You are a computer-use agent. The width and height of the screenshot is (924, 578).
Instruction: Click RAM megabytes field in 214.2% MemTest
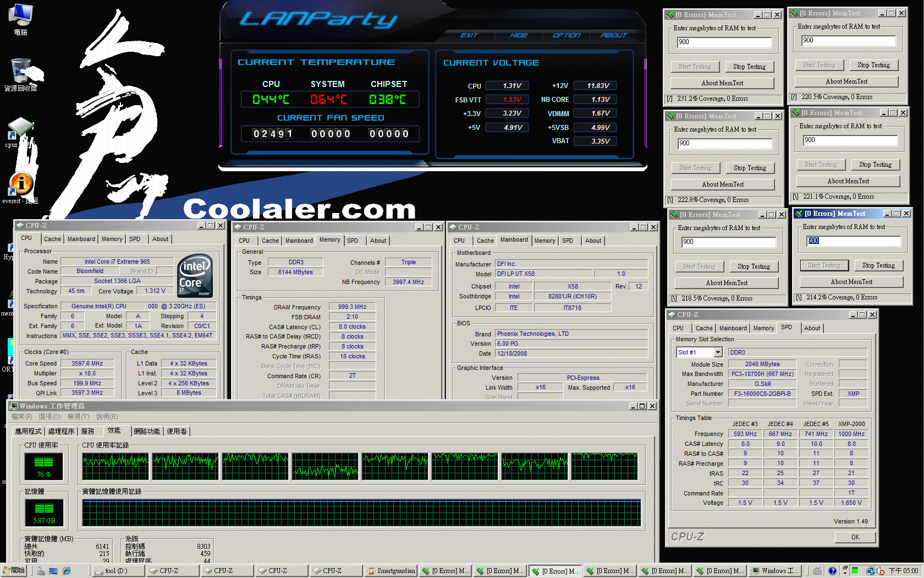coord(854,241)
